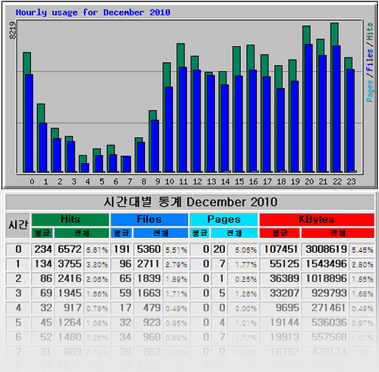Click total KBytes value 536036
The width and height of the screenshot is (379, 372).
[x=328, y=322]
